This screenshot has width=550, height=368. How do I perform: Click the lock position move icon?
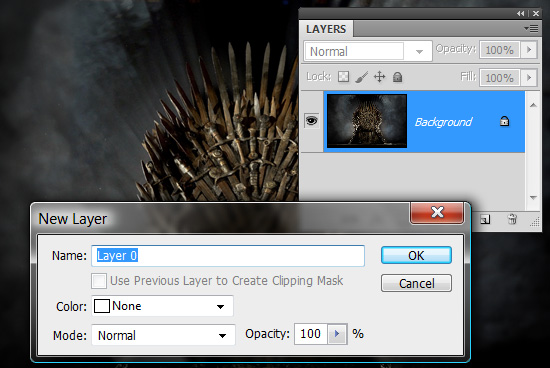click(380, 76)
